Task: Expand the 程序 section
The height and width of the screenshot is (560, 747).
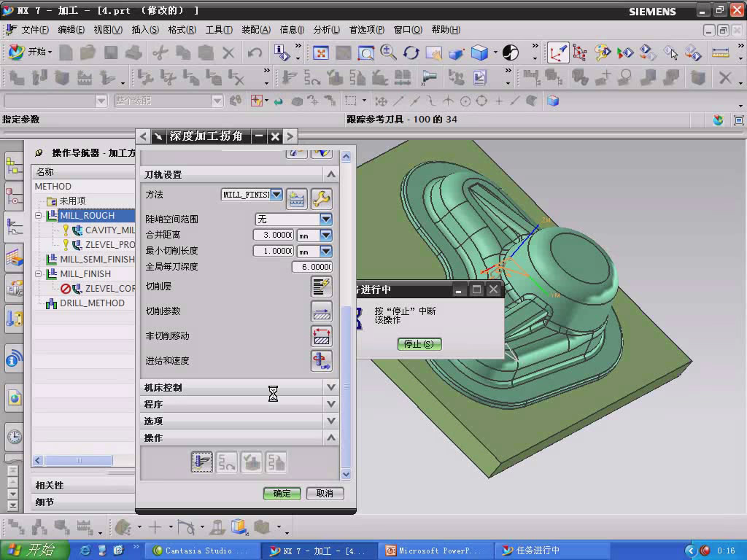Action: pos(331,404)
